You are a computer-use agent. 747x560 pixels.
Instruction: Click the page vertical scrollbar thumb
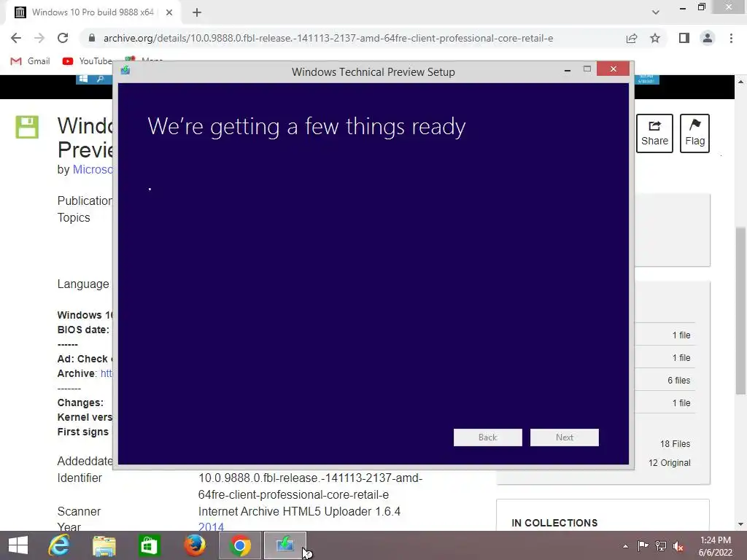point(740,311)
